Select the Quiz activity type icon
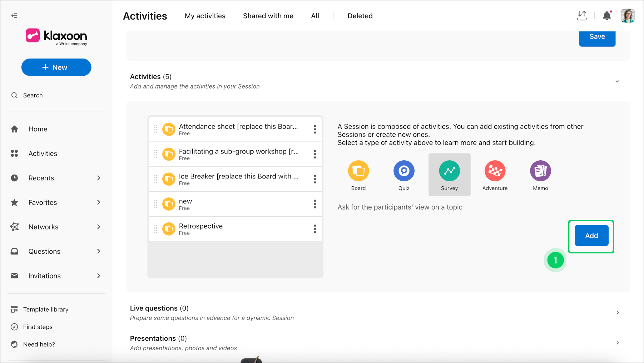Screen dimensions: 644x363 tap(404, 171)
